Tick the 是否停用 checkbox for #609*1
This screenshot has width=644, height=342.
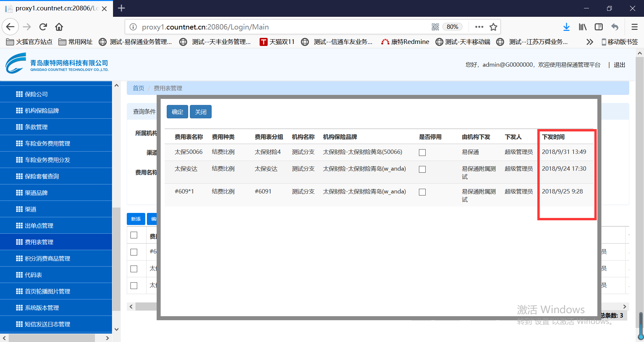(422, 192)
